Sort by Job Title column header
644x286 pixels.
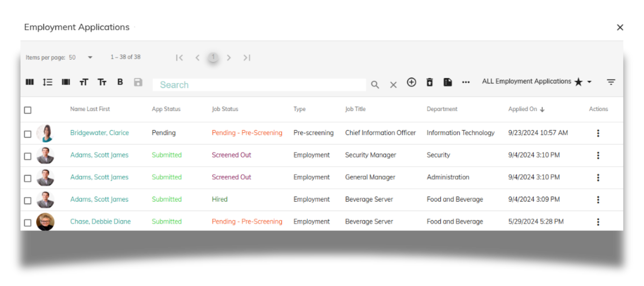pyautogui.click(x=355, y=109)
